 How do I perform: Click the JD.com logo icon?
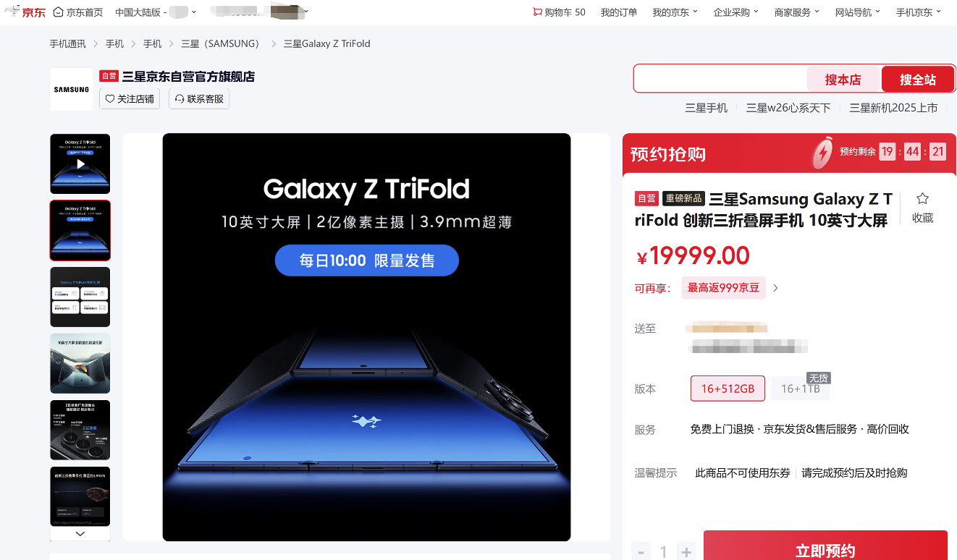[25, 12]
